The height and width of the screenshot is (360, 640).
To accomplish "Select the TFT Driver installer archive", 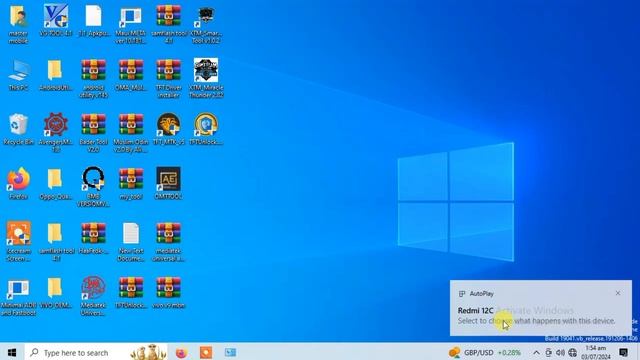I will (169, 71).
